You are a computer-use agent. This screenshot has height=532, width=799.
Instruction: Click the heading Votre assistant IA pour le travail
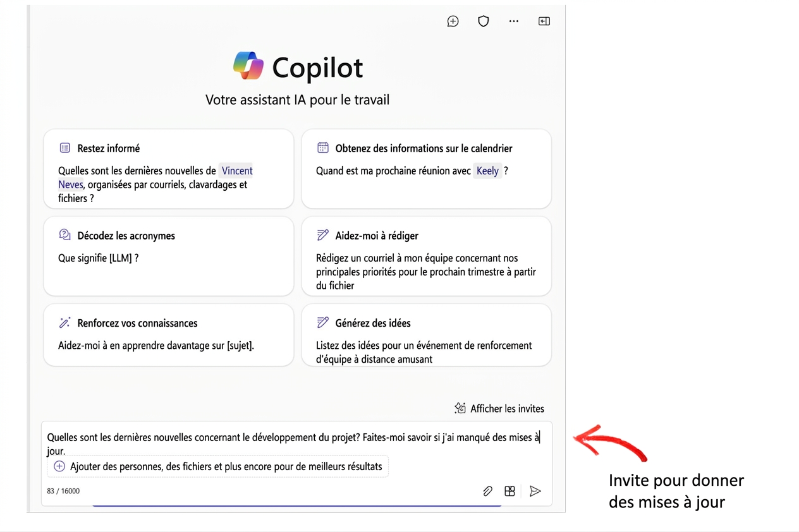pyautogui.click(x=297, y=100)
